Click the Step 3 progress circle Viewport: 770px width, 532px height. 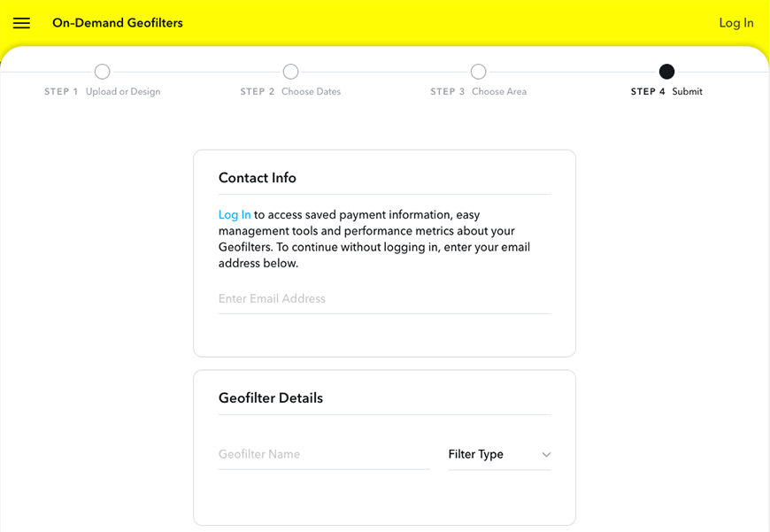click(x=479, y=72)
